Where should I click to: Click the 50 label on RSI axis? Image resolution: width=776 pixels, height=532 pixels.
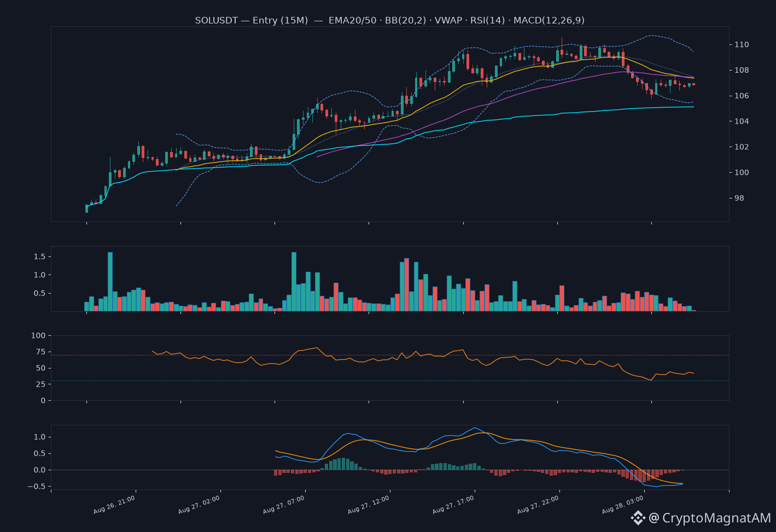[x=40, y=368]
